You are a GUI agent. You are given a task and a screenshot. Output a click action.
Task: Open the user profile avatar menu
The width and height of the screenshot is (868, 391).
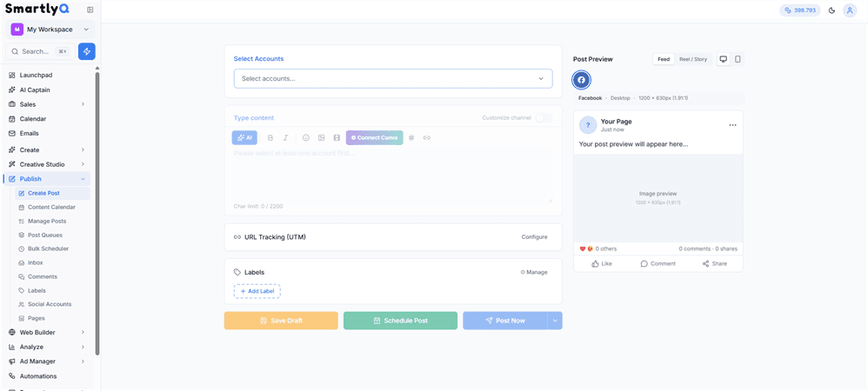(850, 10)
